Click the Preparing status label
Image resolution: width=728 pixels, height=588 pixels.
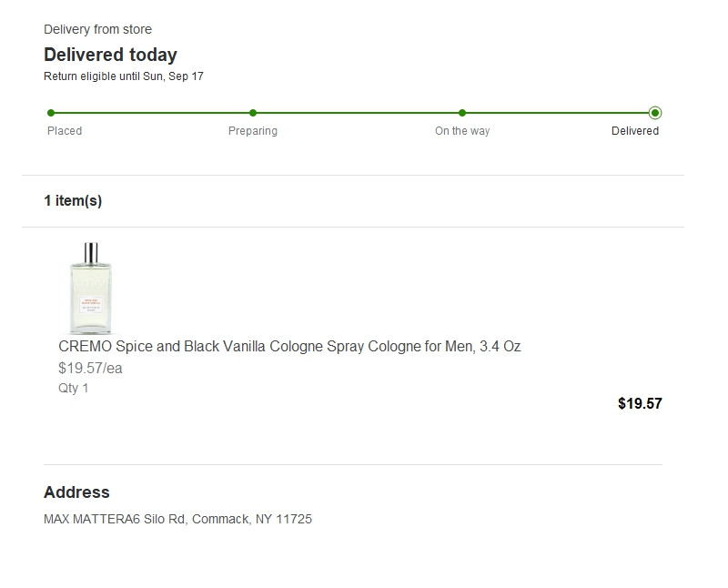click(253, 131)
